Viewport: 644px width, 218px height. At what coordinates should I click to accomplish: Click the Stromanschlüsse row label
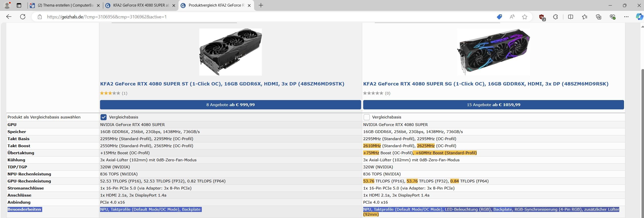point(26,188)
